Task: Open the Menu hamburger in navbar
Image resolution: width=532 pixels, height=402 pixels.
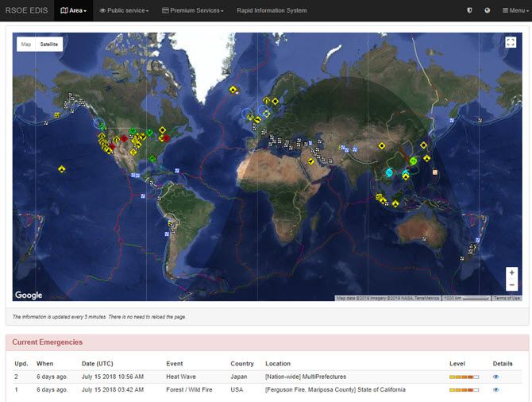Action: coord(515,10)
